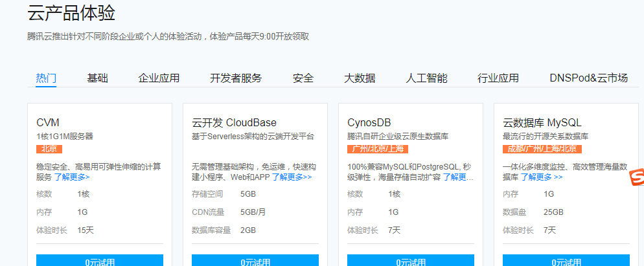This screenshot has width=644, height=266.
Task: Click the 2GB database capacity value
Action: point(248,230)
